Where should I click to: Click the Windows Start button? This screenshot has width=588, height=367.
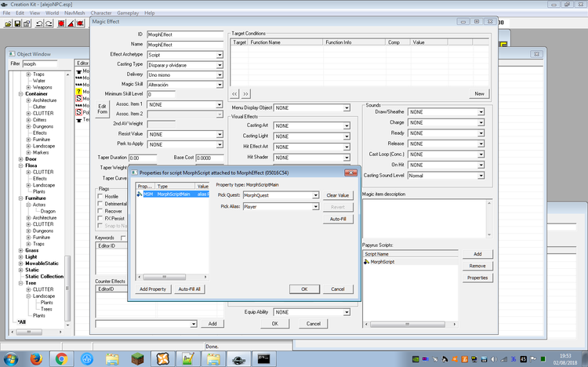tap(10, 358)
